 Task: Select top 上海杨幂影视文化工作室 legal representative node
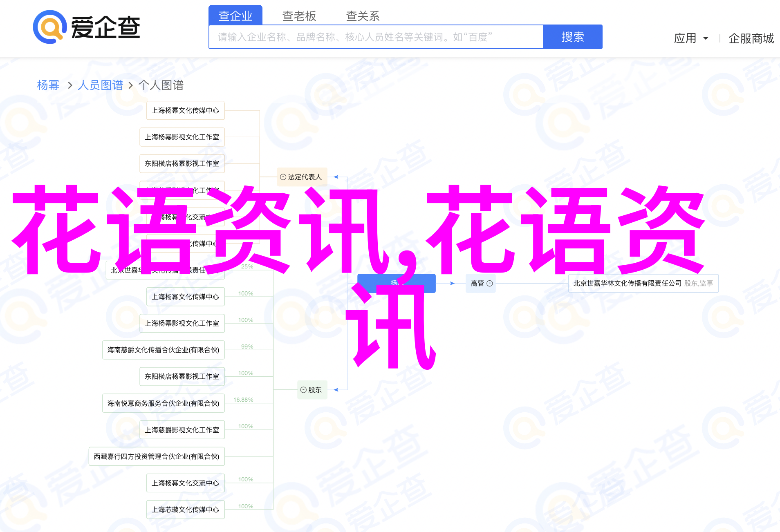click(x=182, y=137)
